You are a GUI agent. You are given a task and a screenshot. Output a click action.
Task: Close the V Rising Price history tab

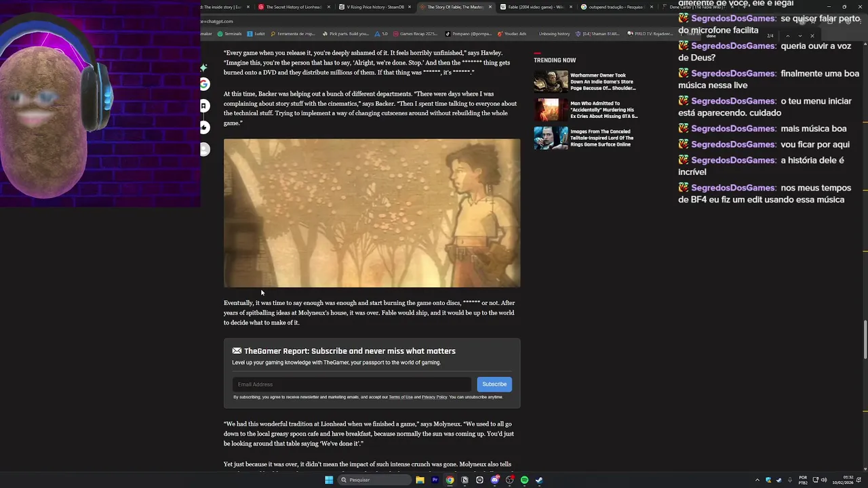coord(410,7)
